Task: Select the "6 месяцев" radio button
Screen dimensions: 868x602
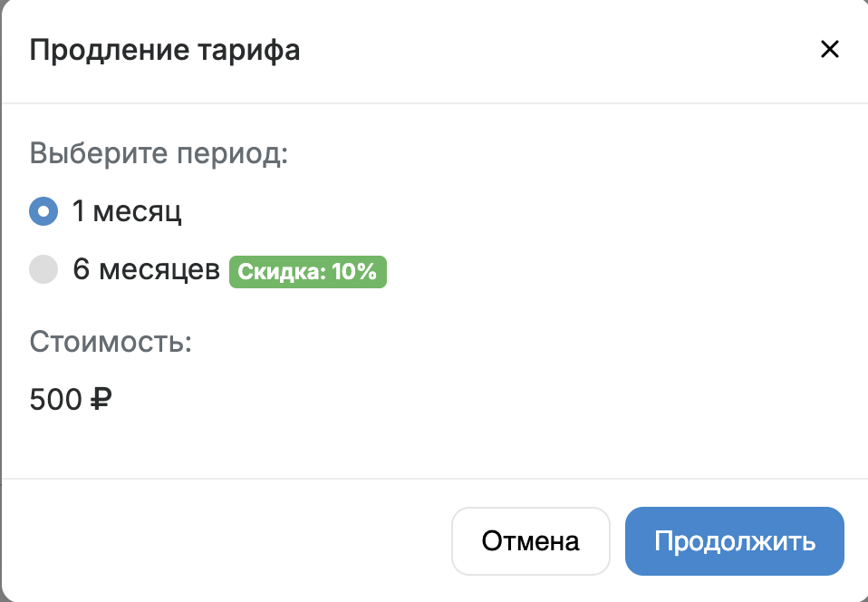Action: click(x=43, y=270)
